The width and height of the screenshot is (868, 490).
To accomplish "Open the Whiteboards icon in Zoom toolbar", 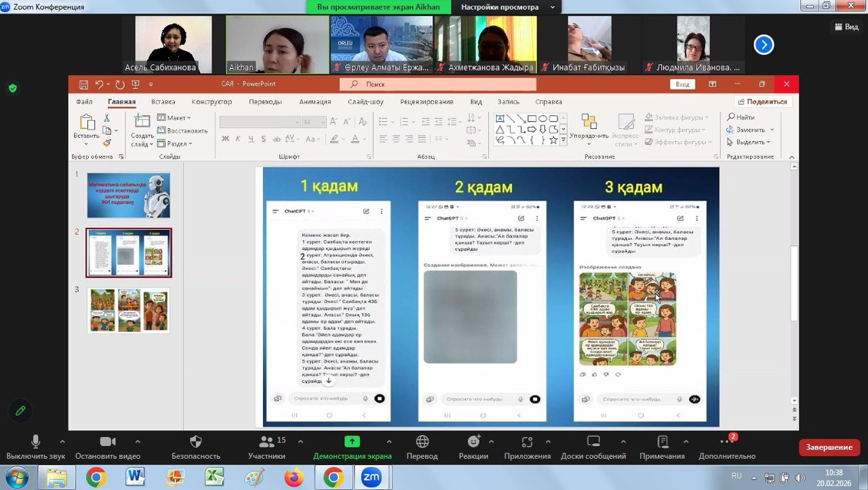I will coord(593,442).
